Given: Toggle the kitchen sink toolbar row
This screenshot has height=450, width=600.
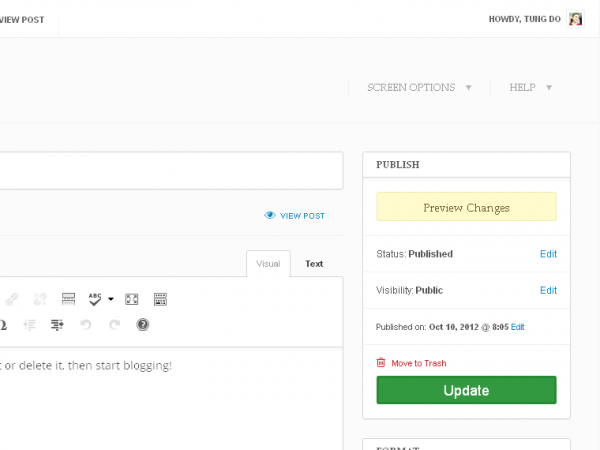Looking at the screenshot, I should pos(160,299).
